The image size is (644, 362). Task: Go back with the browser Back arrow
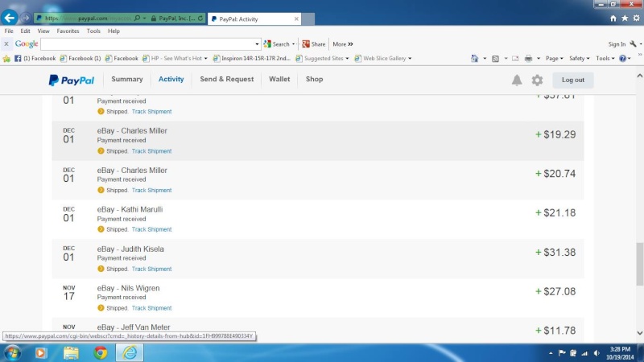(9, 18)
